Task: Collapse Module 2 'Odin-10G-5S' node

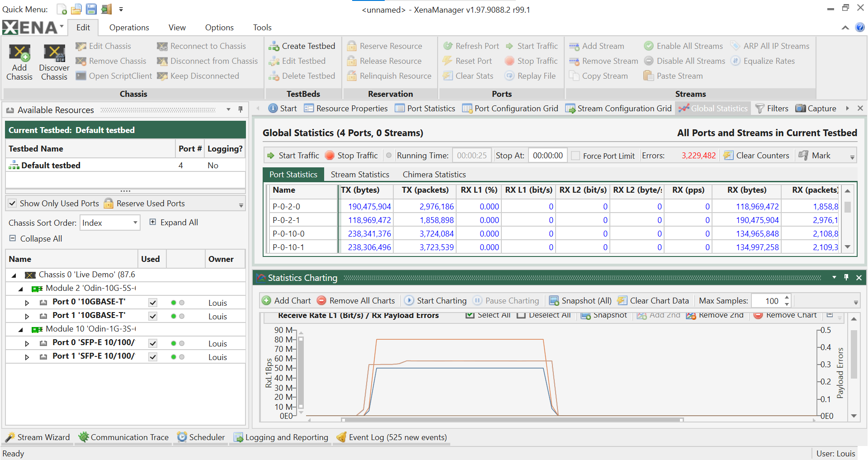Action: point(21,289)
